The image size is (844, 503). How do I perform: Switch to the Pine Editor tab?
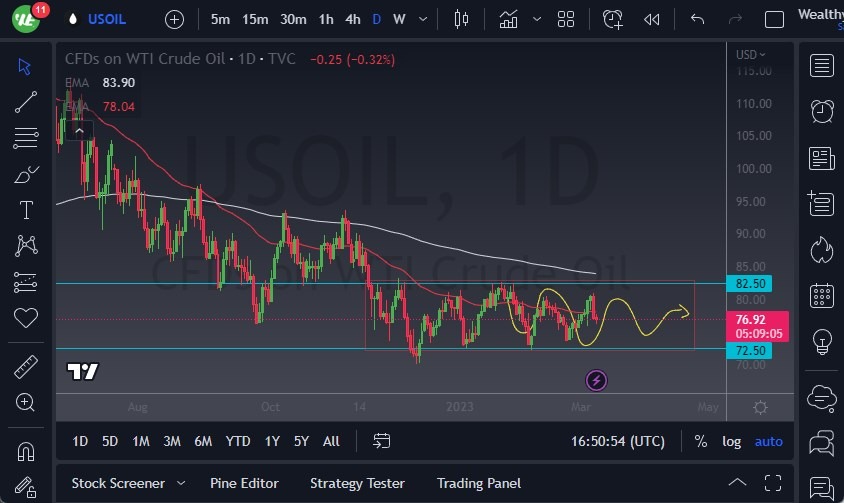(x=244, y=483)
